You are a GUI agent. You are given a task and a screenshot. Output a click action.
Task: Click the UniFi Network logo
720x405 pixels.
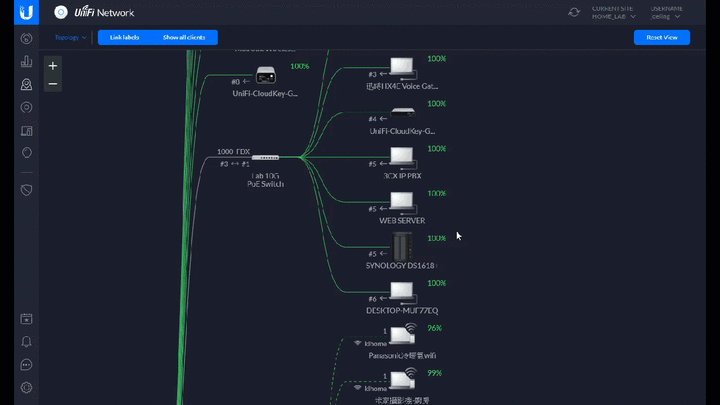click(94, 12)
